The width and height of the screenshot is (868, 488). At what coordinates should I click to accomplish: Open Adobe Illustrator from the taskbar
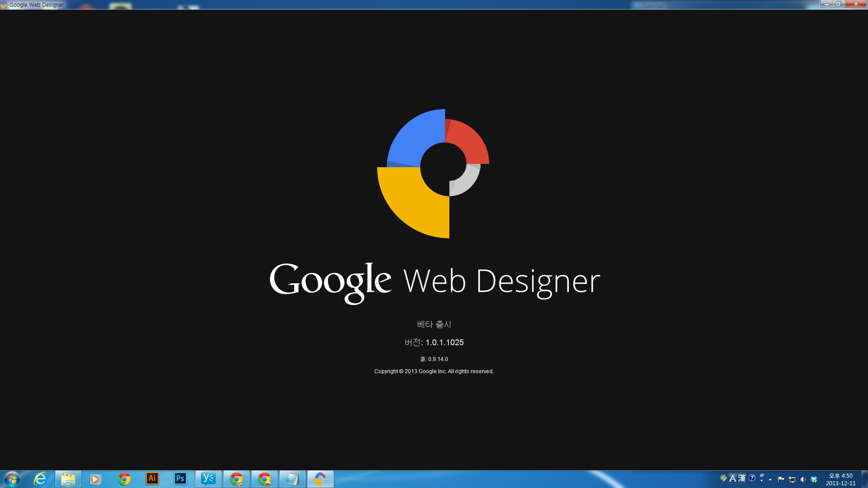coord(152,479)
